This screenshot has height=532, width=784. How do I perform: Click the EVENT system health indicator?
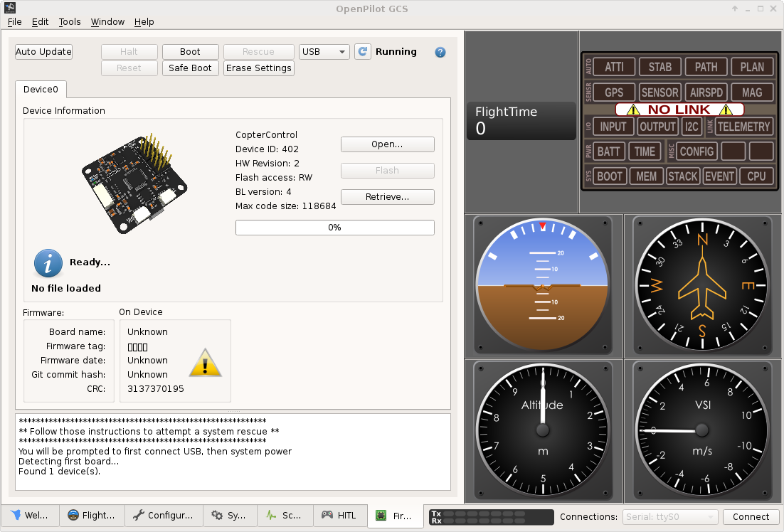719,176
